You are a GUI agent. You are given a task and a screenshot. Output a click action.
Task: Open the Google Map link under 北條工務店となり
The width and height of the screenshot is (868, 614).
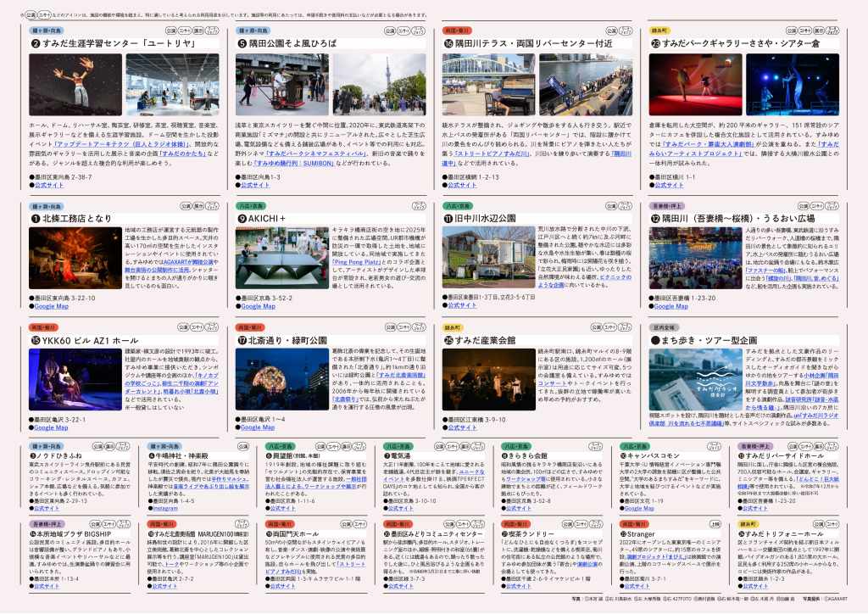coord(50,306)
